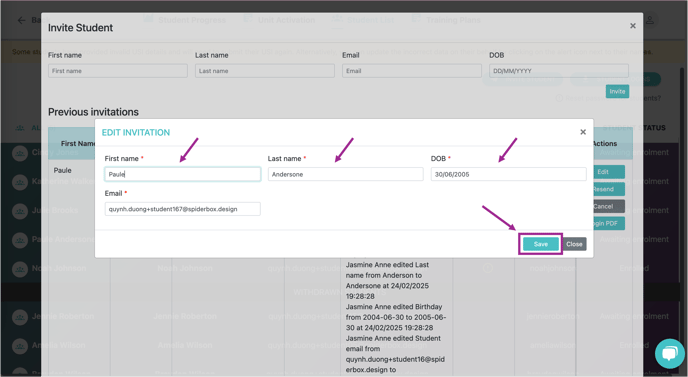Image resolution: width=688 pixels, height=377 pixels.
Task: Click Jennie Roberton's avatar icon
Action: click(20, 316)
